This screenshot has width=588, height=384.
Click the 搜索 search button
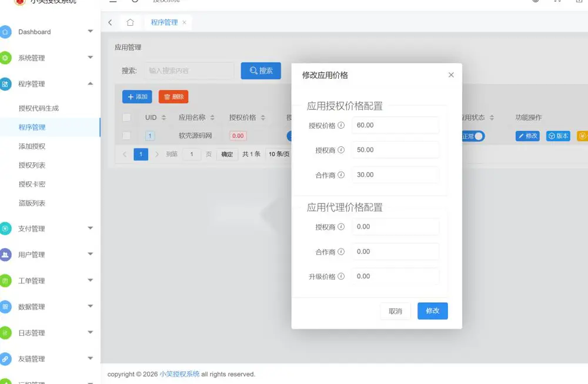click(x=261, y=71)
